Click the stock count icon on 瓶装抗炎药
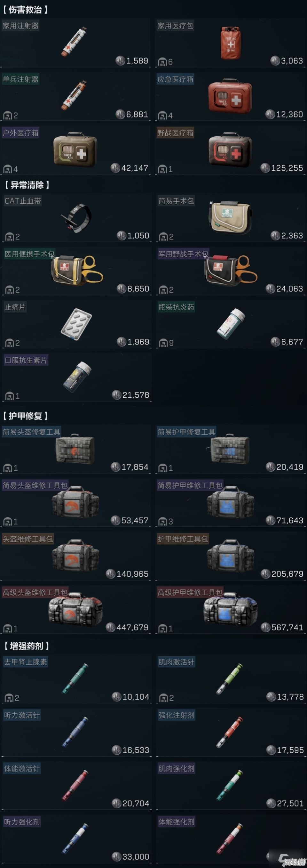The height and width of the screenshot is (868, 307). click(163, 343)
